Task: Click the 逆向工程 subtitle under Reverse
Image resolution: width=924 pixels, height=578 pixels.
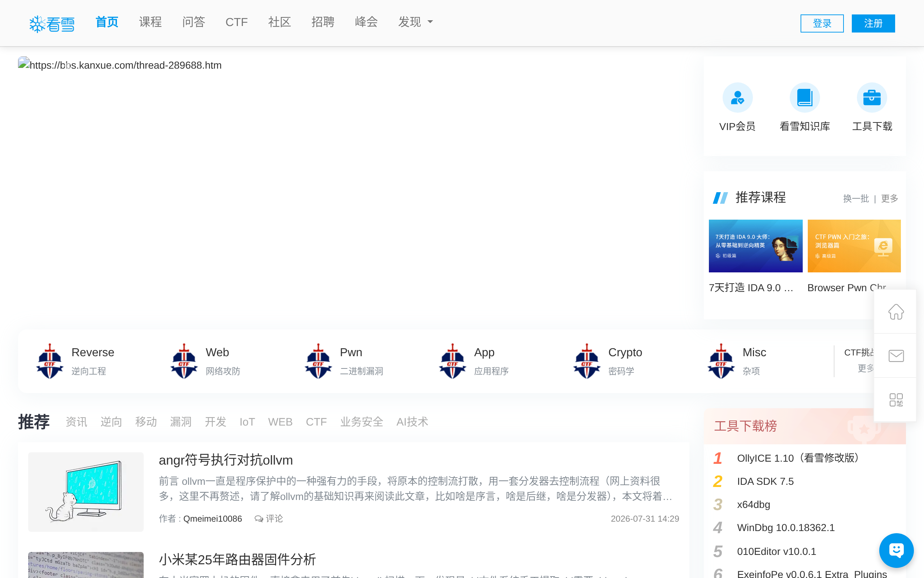Action: pos(88,371)
